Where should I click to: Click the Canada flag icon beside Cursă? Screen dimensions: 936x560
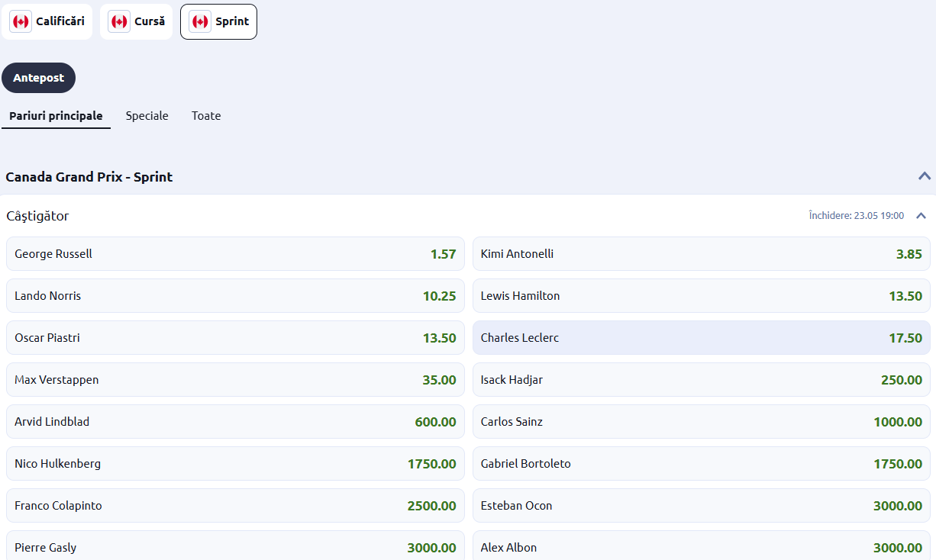click(x=119, y=21)
